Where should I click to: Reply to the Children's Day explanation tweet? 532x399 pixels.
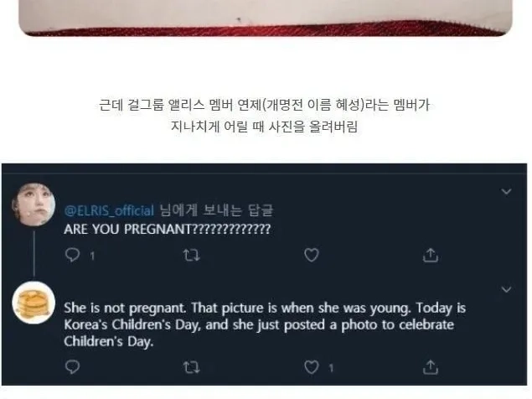tap(72, 367)
